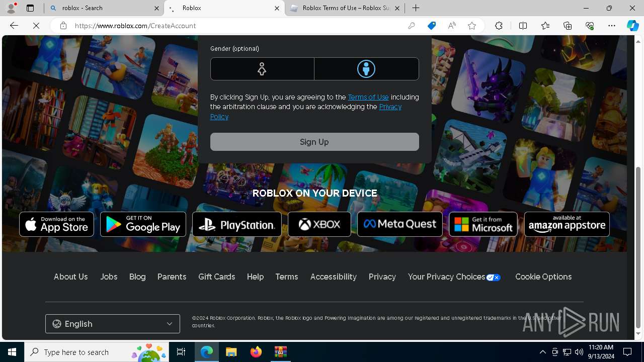Image resolution: width=644 pixels, height=362 pixels.
Task: Open the Gift Cards footer link
Action: pyautogui.click(x=216, y=277)
